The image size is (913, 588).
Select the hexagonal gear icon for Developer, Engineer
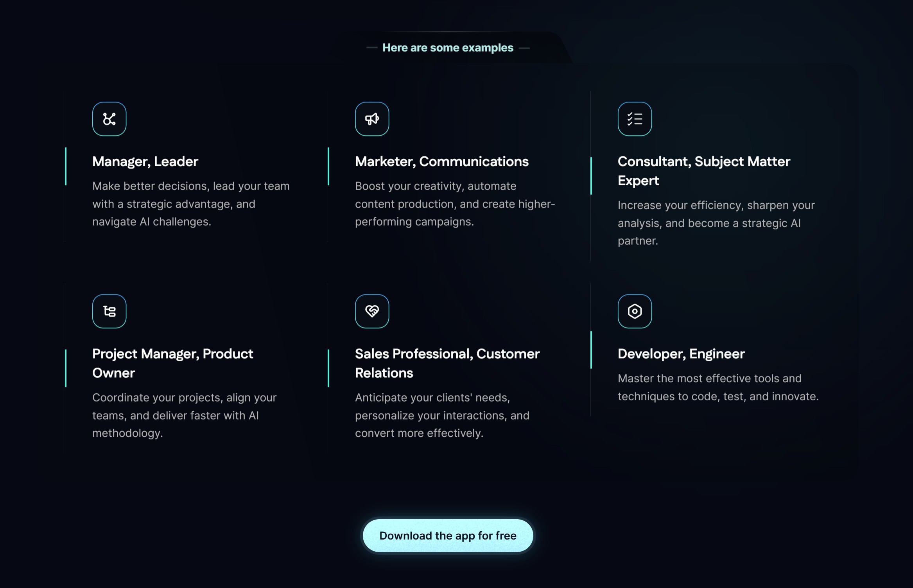tap(634, 311)
